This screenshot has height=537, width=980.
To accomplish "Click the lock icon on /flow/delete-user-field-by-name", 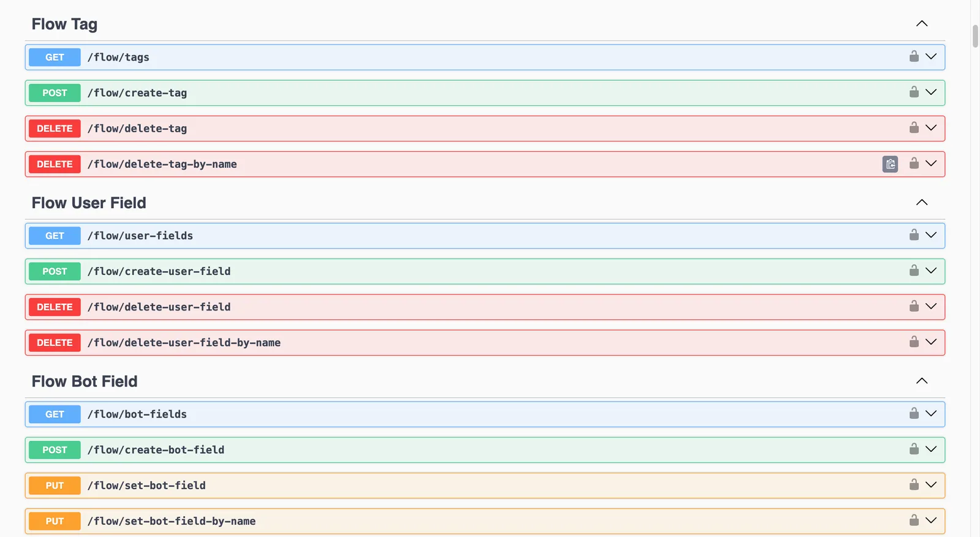I will [914, 341].
